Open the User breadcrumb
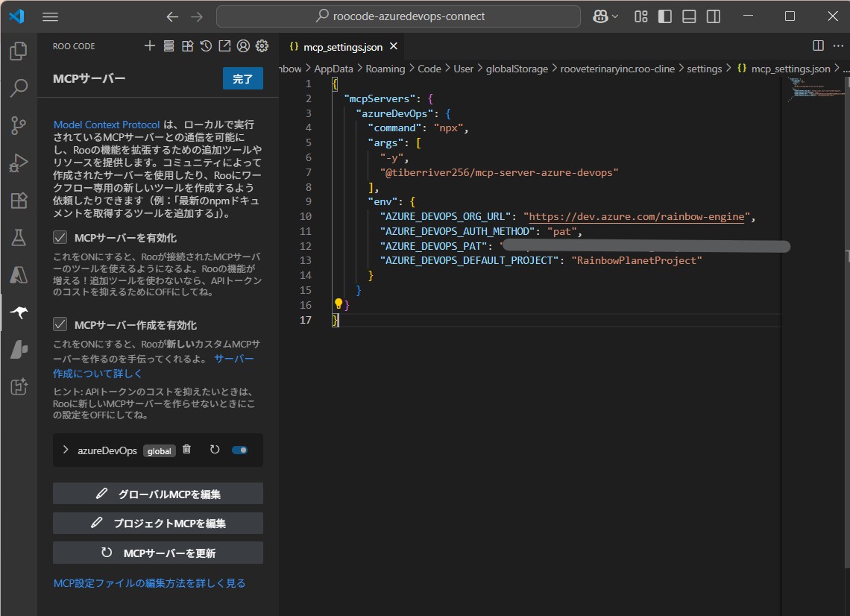850x616 pixels. point(464,69)
